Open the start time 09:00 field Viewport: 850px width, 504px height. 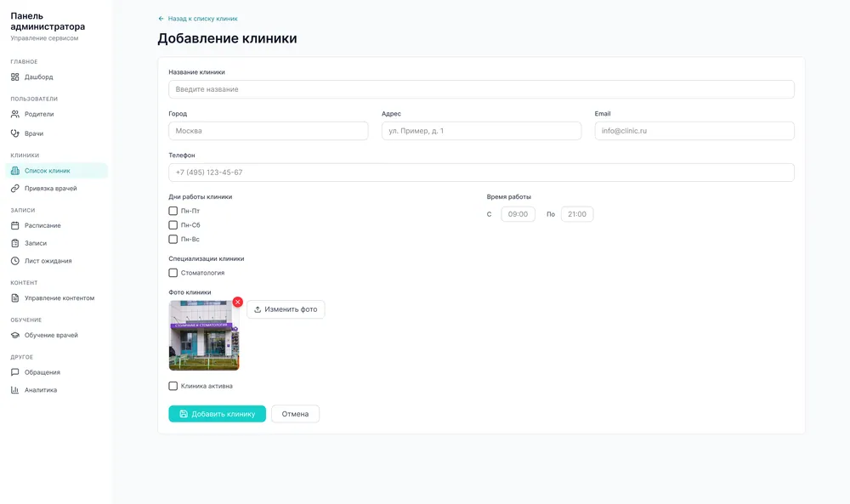(x=518, y=214)
